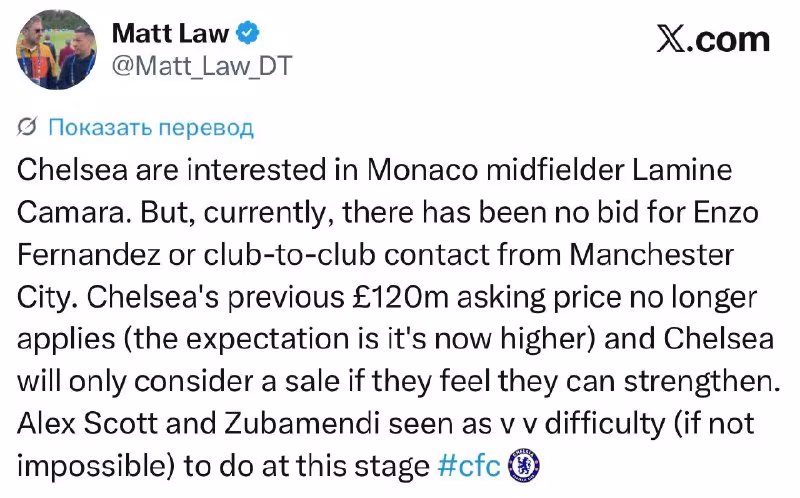Open Matt Law's profile avatar photo
This screenshot has width=800, height=498.
tap(57, 49)
